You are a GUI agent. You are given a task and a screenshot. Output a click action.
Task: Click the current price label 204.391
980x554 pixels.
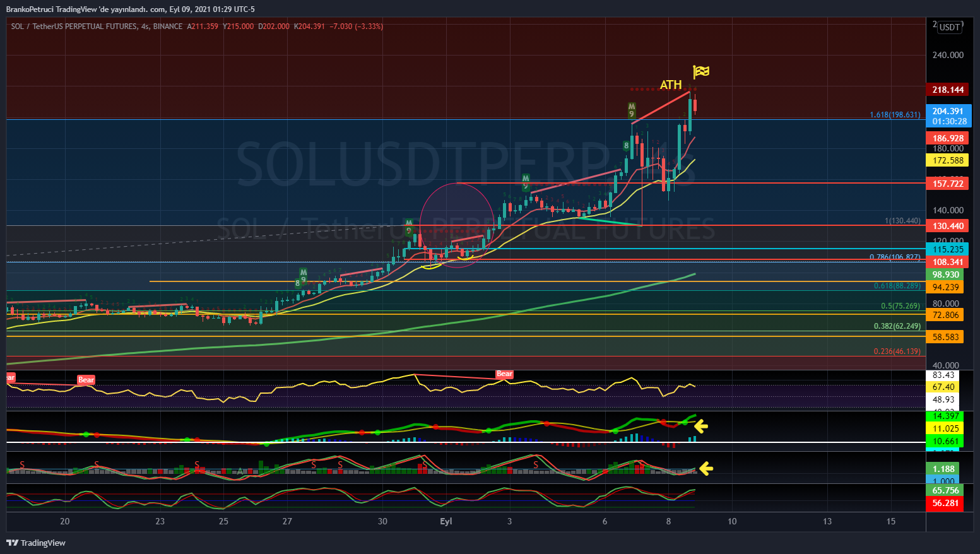[948, 111]
